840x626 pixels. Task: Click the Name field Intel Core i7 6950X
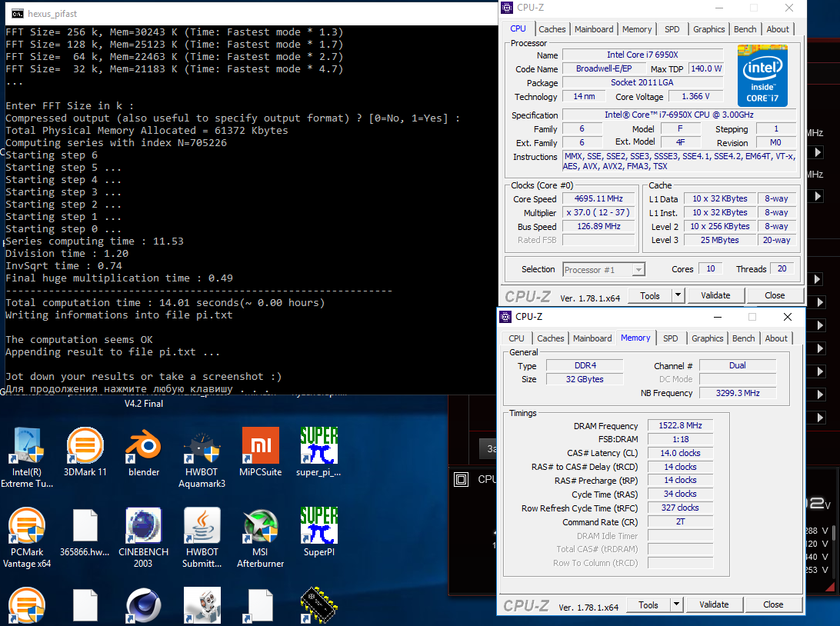pyautogui.click(x=642, y=55)
